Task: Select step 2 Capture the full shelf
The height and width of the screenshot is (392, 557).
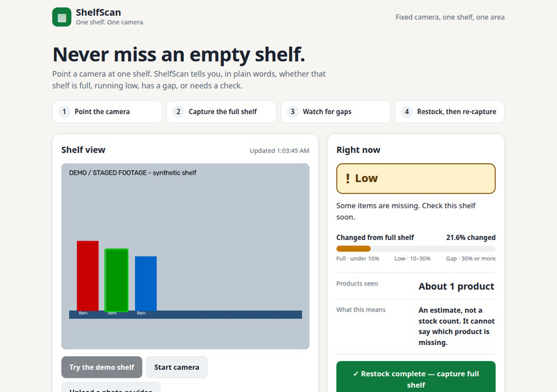Action: [221, 111]
